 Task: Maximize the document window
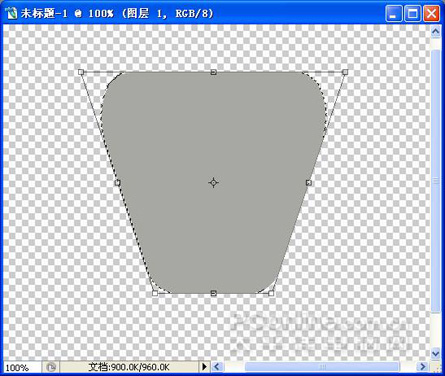click(412, 14)
